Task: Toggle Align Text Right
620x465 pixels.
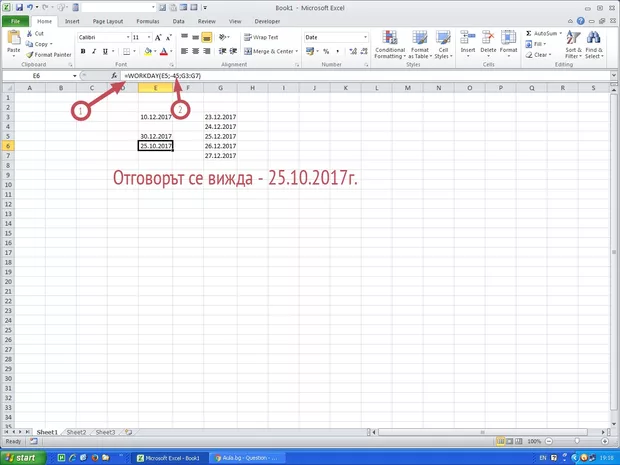Action: coord(206,51)
